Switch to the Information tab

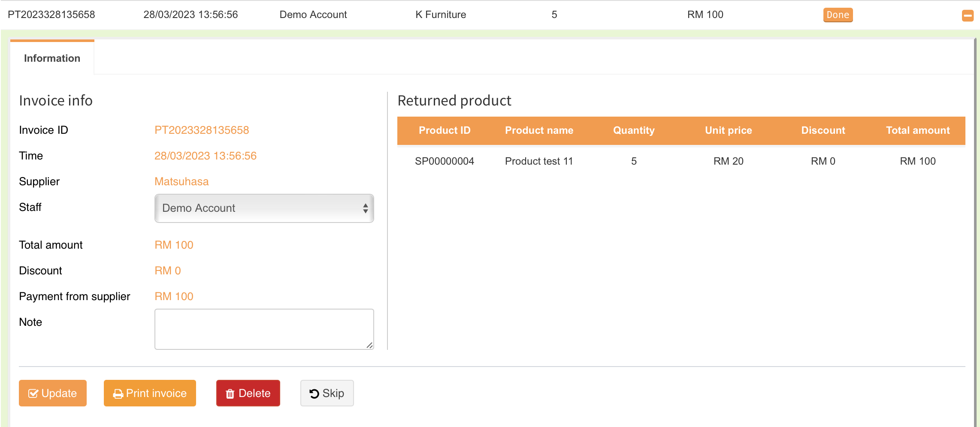(52, 58)
